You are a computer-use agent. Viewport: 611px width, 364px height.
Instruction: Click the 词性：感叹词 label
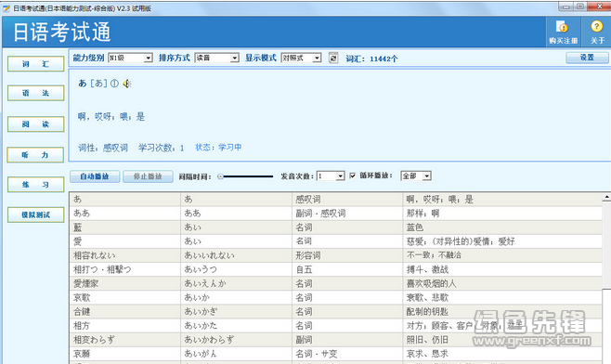pos(103,148)
